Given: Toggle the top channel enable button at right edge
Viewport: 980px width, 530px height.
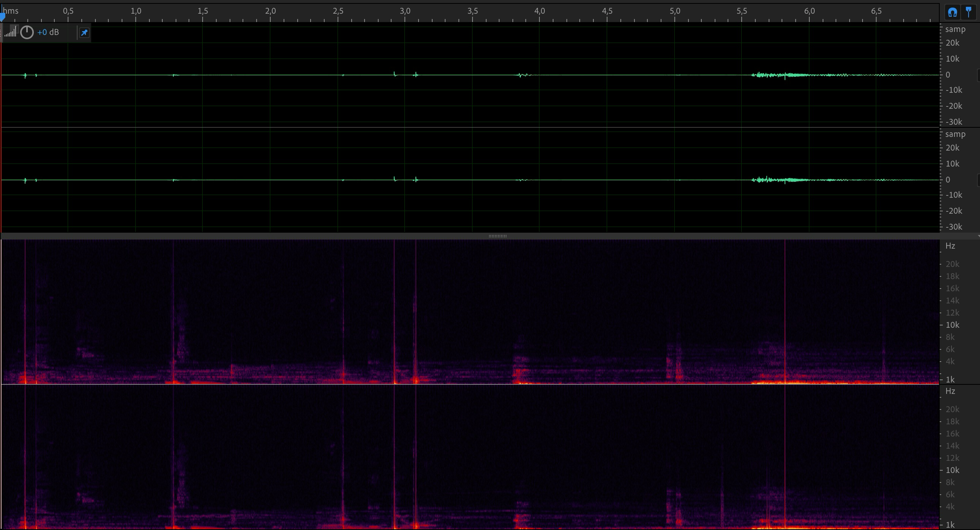Looking at the screenshot, I should tap(978, 75).
